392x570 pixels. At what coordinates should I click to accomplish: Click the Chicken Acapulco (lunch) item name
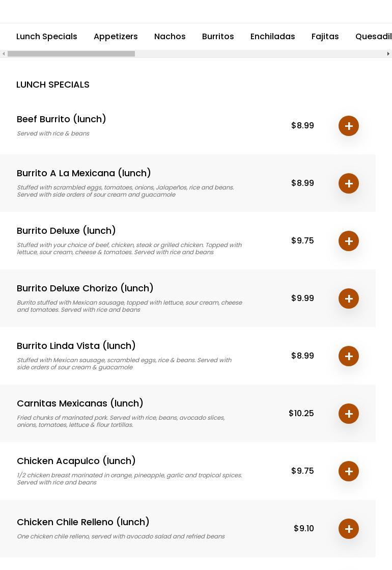coord(76,461)
